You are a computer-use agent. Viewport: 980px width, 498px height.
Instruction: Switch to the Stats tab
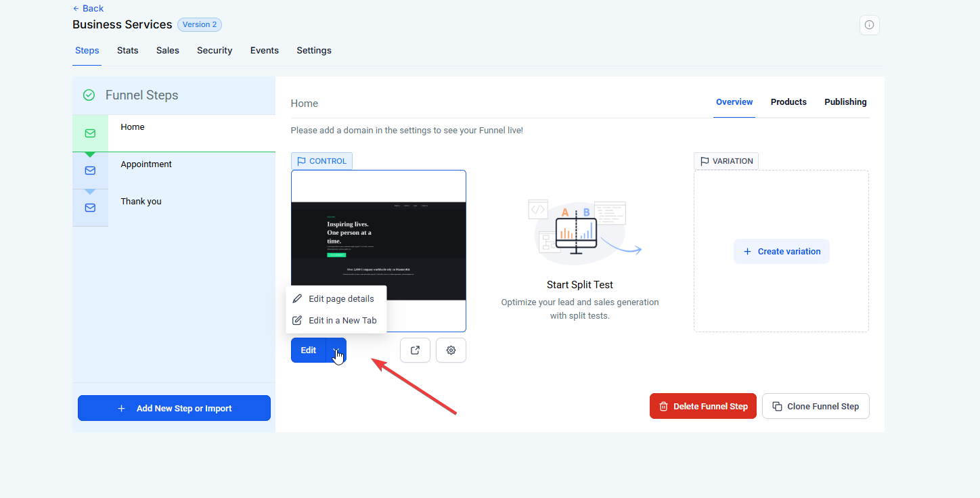point(127,51)
